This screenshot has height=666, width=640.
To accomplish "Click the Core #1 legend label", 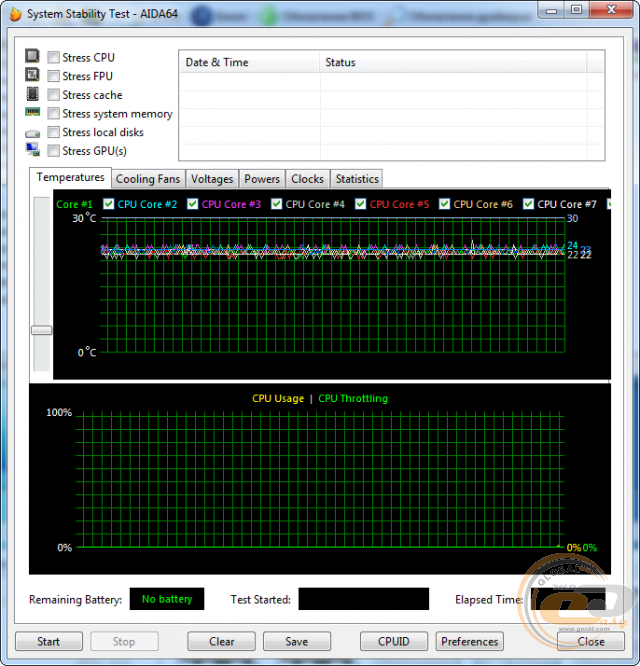I will (x=74, y=204).
